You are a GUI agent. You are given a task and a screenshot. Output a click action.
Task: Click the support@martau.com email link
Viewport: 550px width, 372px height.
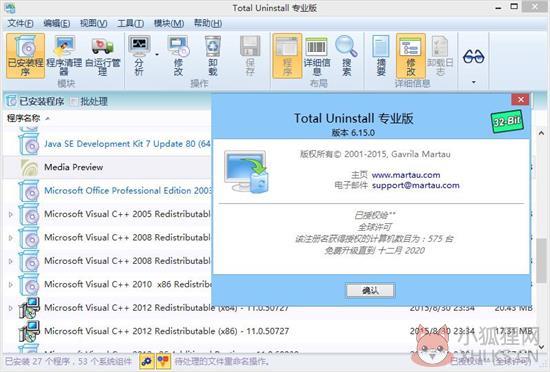tap(416, 185)
